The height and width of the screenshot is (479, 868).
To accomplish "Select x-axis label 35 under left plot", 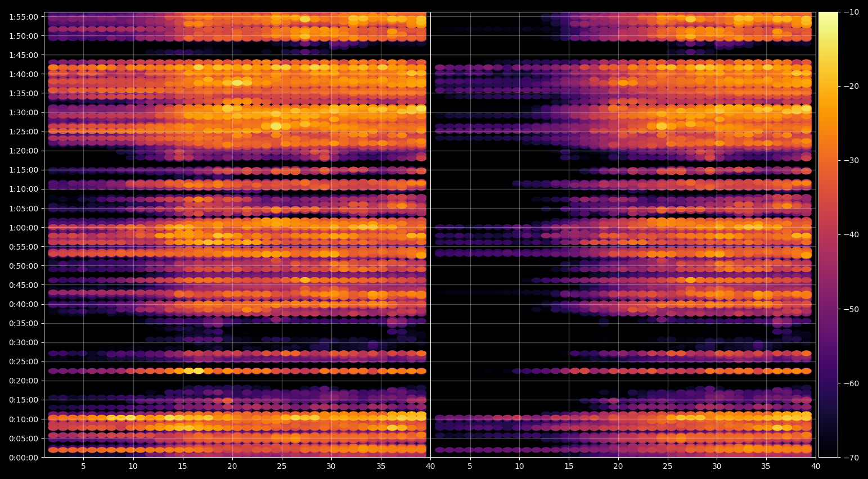I will (x=381, y=466).
